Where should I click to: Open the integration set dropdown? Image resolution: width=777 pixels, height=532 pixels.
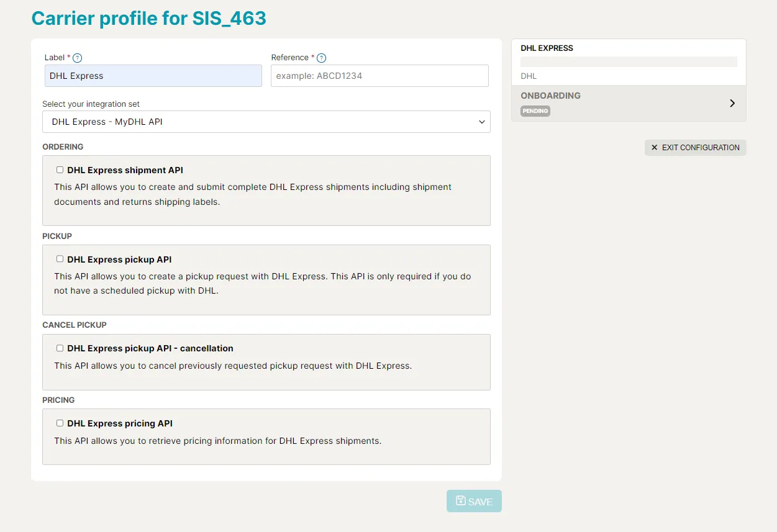pyautogui.click(x=266, y=122)
